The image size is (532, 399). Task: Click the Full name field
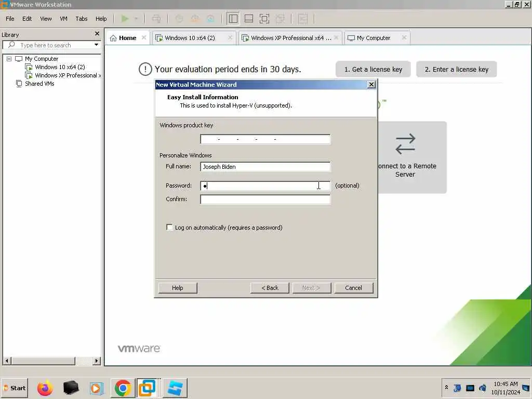pyautogui.click(x=265, y=167)
